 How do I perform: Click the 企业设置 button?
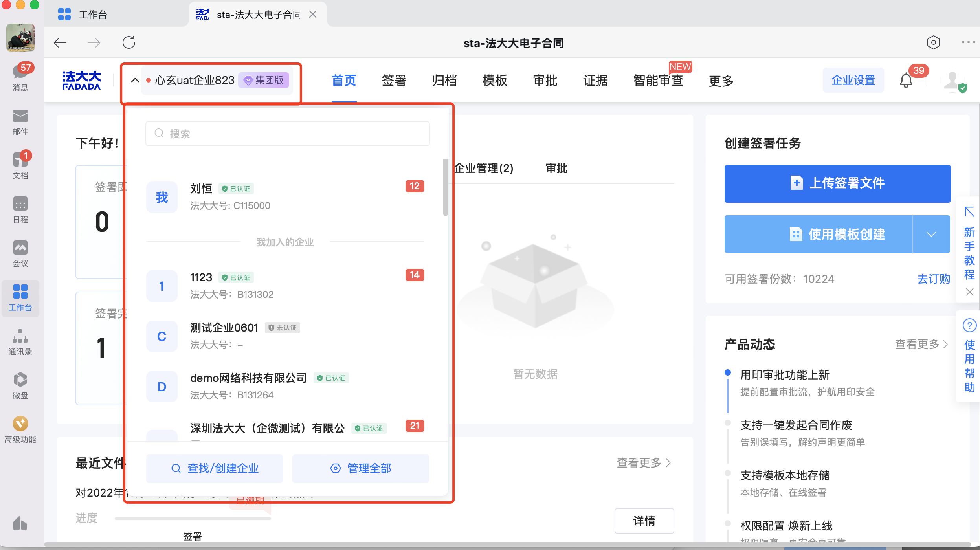[853, 80]
